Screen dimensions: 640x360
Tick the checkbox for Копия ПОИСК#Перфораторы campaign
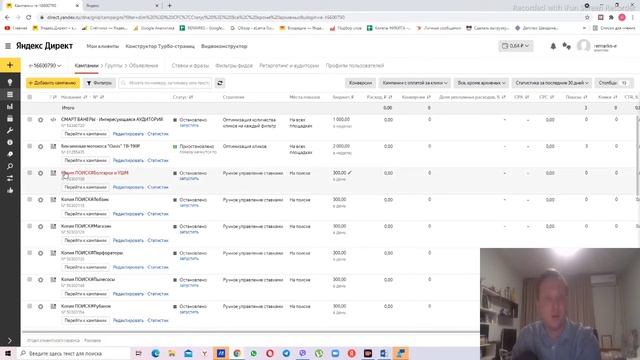click(29, 253)
